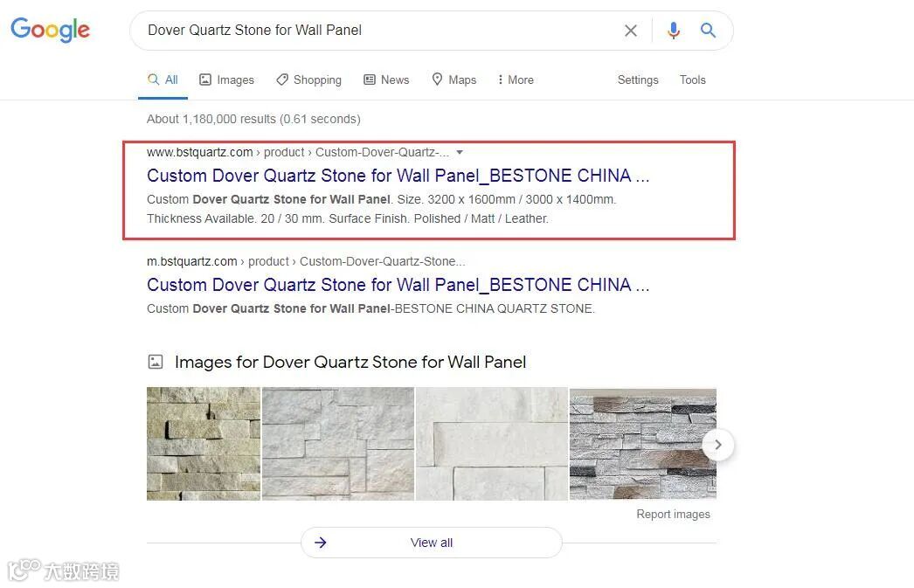Open the beige stacked stone thumbnail
Screen dimensions: 914x588
pos(204,444)
